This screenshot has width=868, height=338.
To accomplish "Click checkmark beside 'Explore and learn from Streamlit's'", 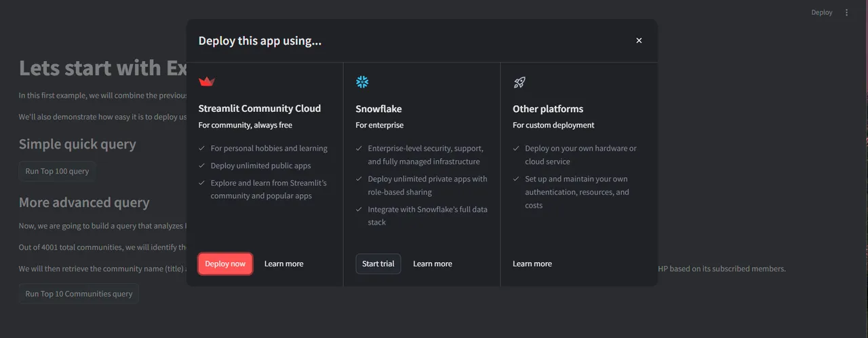I will (x=202, y=183).
